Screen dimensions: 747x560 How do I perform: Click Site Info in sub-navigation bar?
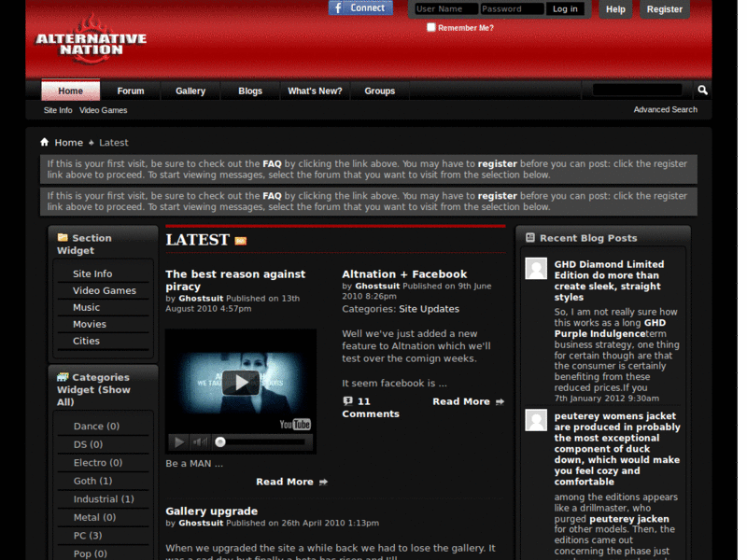point(58,110)
